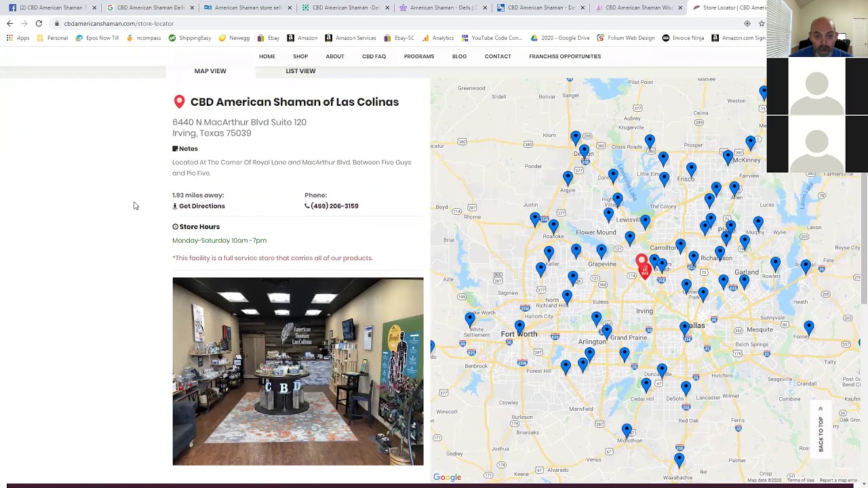The image size is (868, 488).
Task: Click the blue store pin near Frisco
Action: point(691,169)
